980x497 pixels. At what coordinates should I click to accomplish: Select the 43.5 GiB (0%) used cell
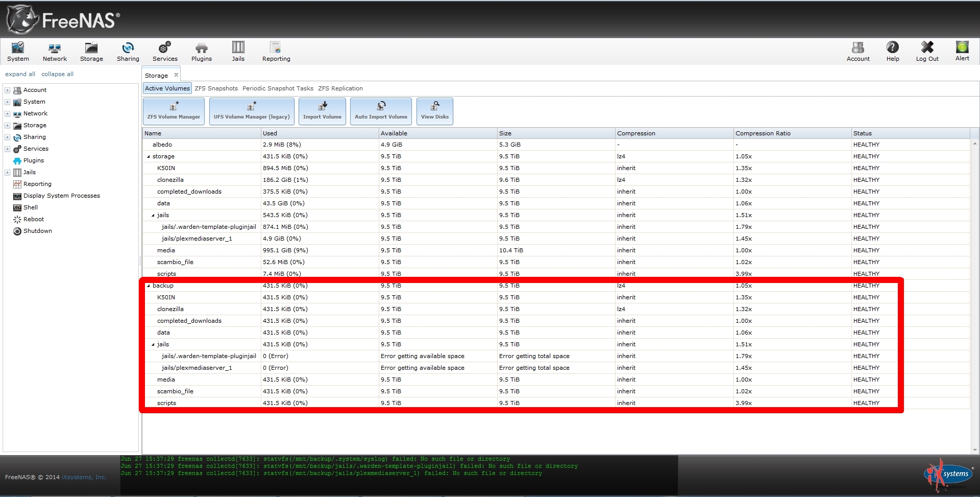click(320, 203)
